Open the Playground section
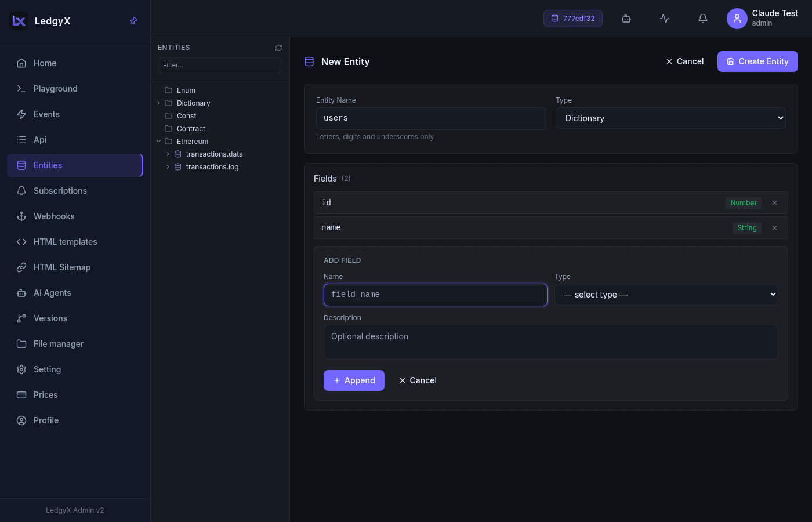The height and width of the screenshot is (522, 812). (x=75, y=89)
